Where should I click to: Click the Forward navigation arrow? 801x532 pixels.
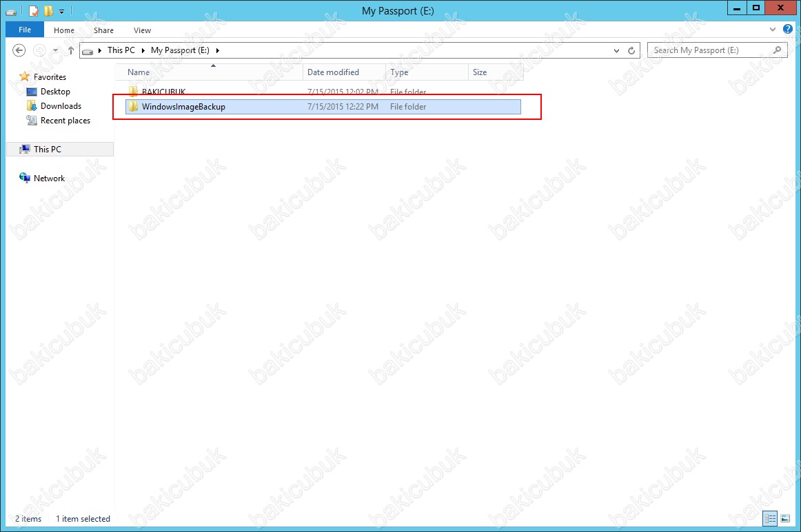click(39, 50)
